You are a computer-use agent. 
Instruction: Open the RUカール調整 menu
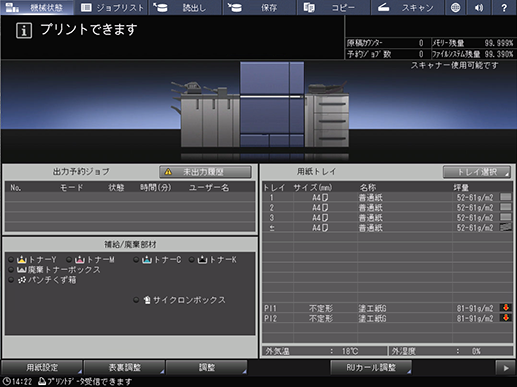pyautogui.click(x=371, y=367)
